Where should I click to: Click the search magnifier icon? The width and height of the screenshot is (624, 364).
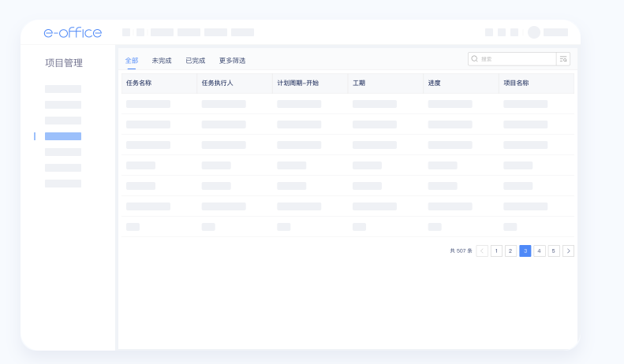pyautogui.click(x=474, y=58)
